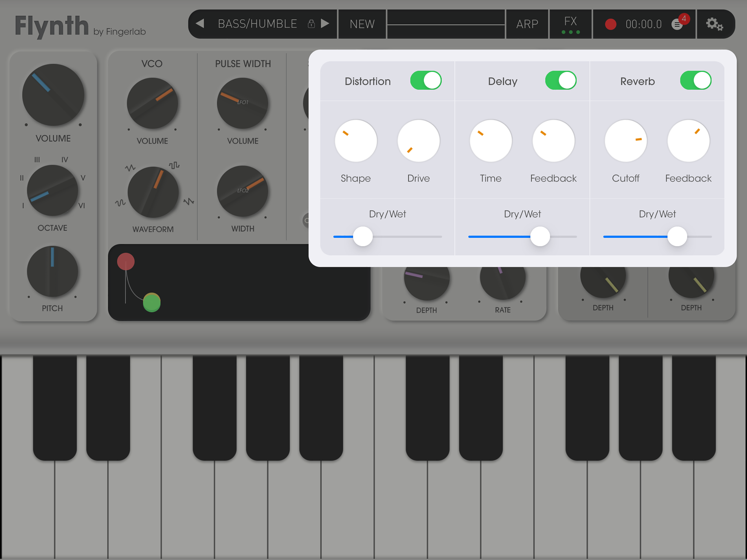Image resolution: width=747 pixels, height=560 pixels.
Task: Select the sine waveform icon
Action: (x=120, y=203)
